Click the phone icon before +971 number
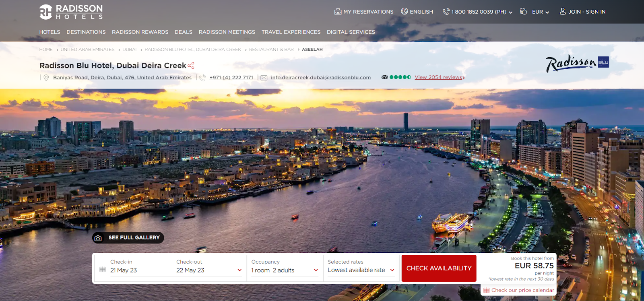The width and height of the screenshot is (644, 301). [202, 78]
